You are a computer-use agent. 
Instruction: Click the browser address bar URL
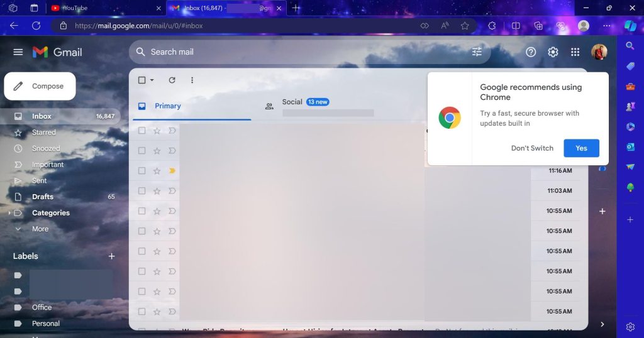pos(139,25)
